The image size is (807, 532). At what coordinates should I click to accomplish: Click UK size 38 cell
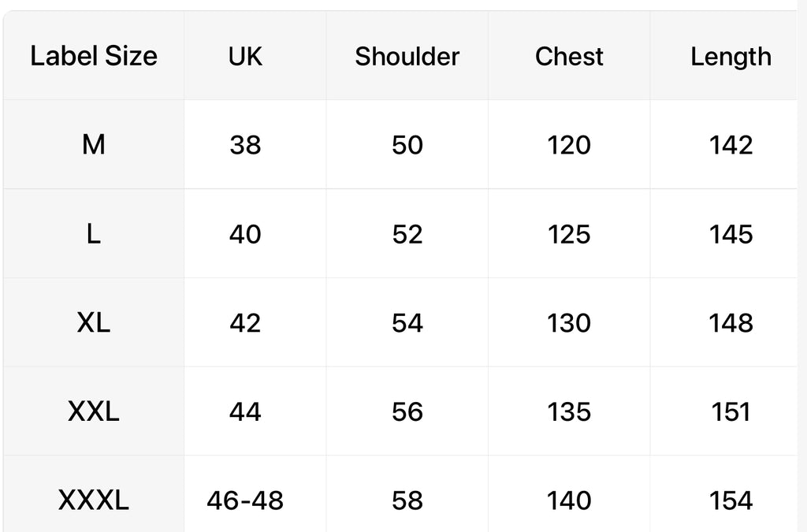[x=245, y=144]
